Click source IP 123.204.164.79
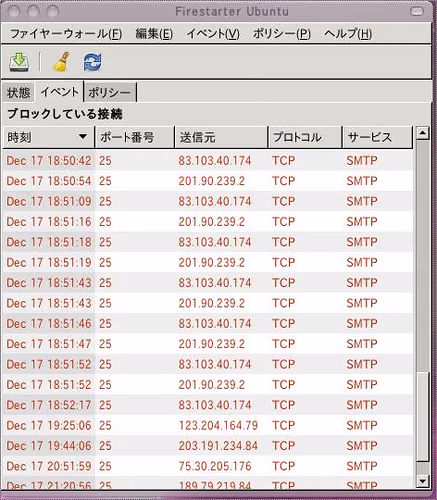Screen dimensions: 437x500 218,425
